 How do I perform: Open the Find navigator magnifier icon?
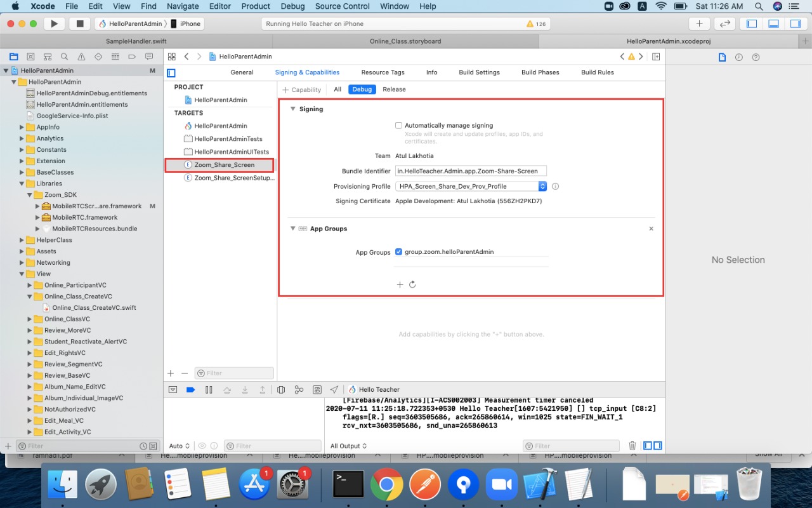pyautogui.click(x=65, y=57)
